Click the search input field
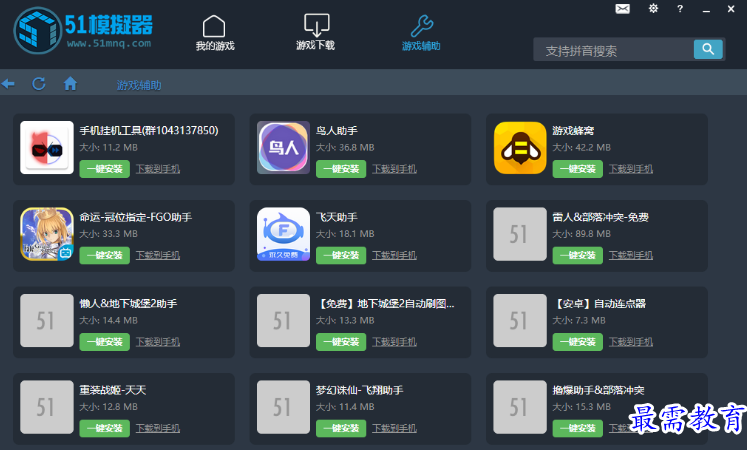The width and height of the screenshot is (753, 450). 613,49
